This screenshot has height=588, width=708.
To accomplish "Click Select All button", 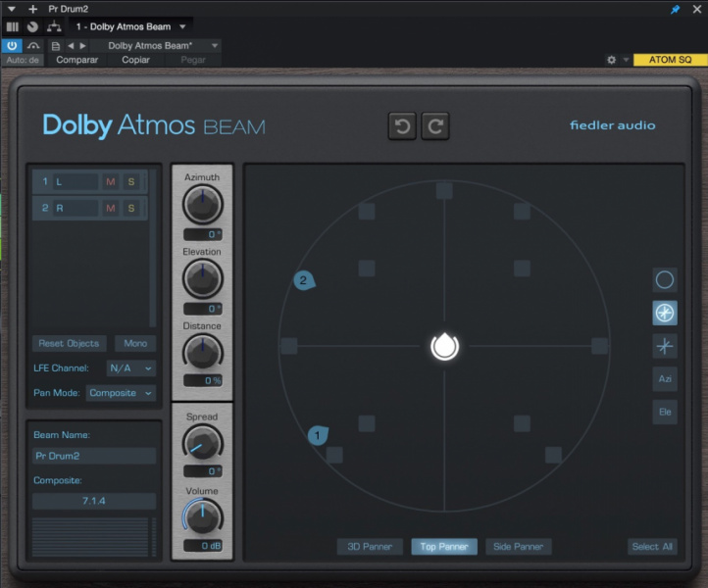I will tap(652, 547).
